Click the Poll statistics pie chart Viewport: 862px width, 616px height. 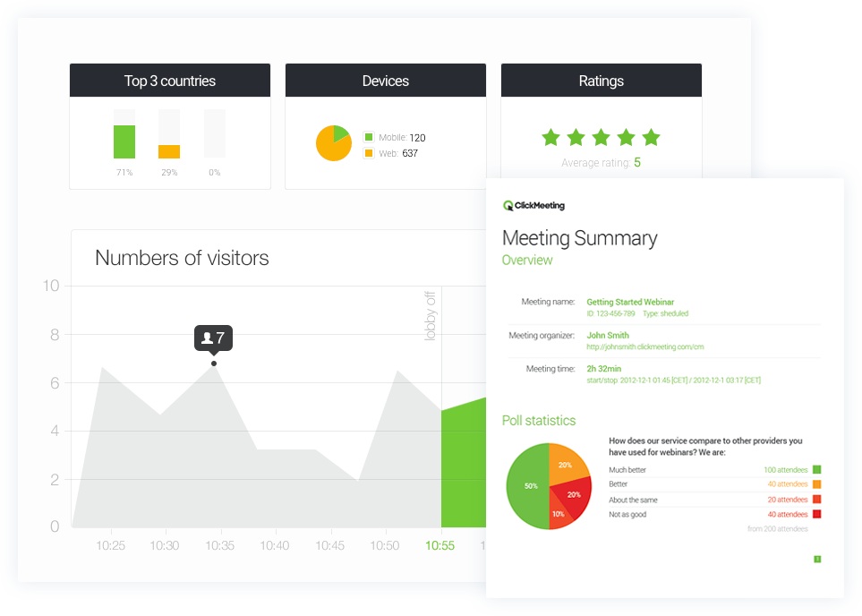point(548,486)
